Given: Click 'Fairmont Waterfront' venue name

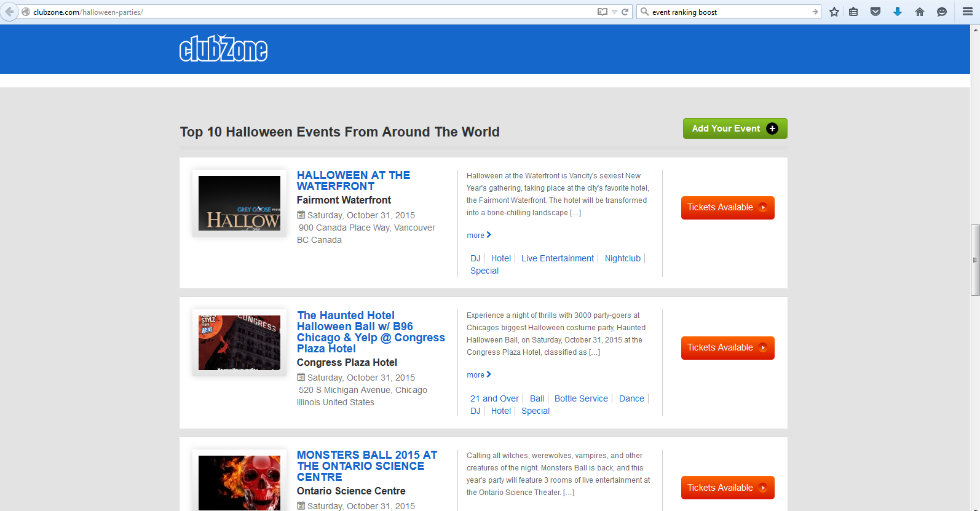Looking at the screenshot, I should 344,200.
